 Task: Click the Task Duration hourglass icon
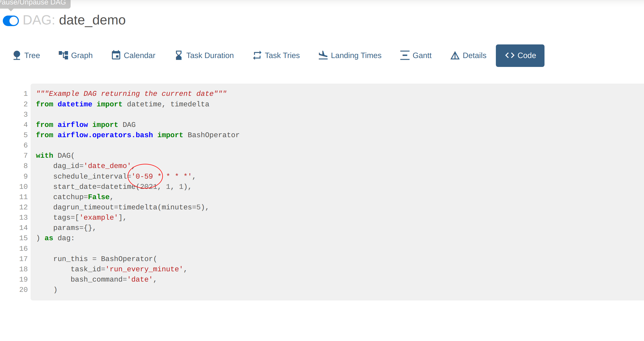pos(179,55)
